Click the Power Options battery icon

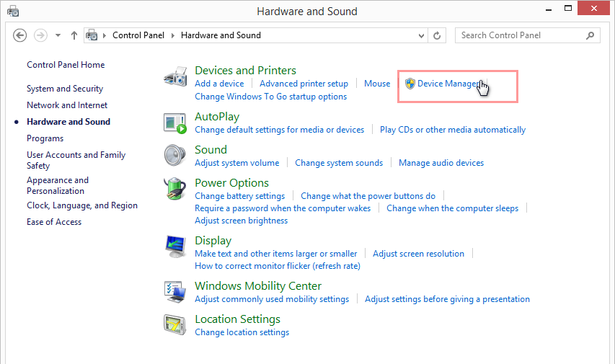click(x=175, y=190)
